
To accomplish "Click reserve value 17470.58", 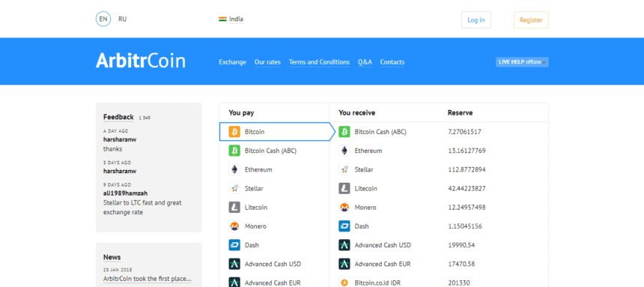I will click(461, 265).
